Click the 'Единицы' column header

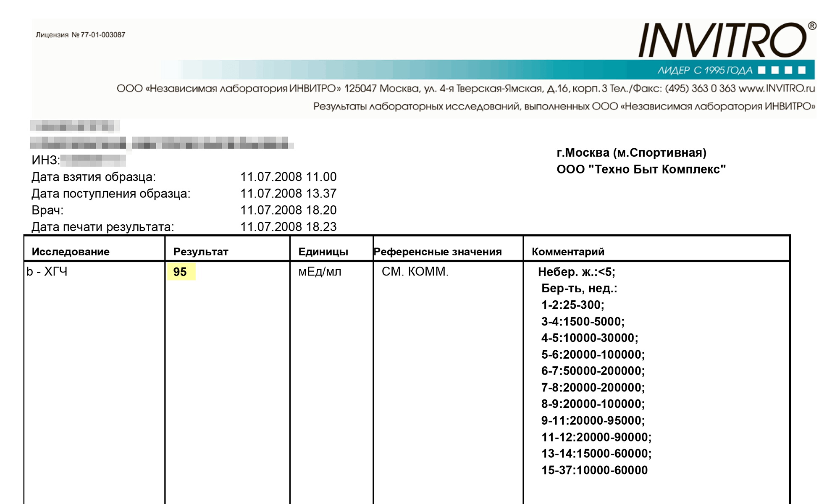point(323,252)
